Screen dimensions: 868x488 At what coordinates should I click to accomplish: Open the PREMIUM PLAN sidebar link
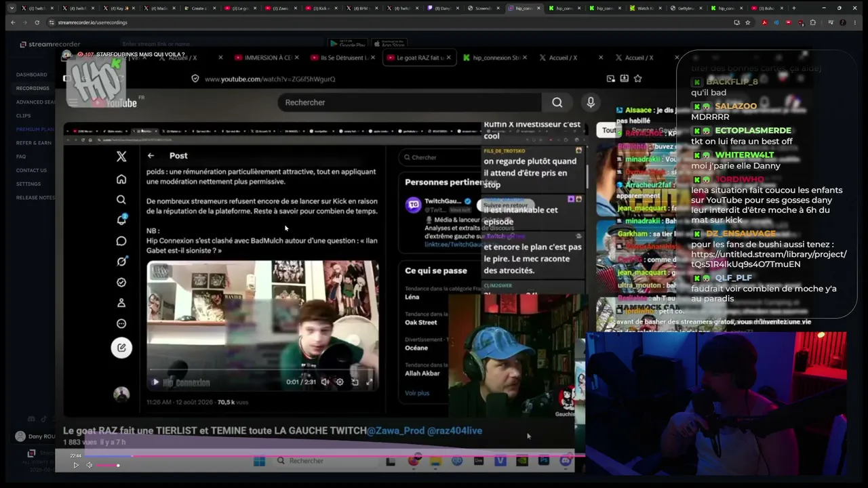(x=35, y=129)
